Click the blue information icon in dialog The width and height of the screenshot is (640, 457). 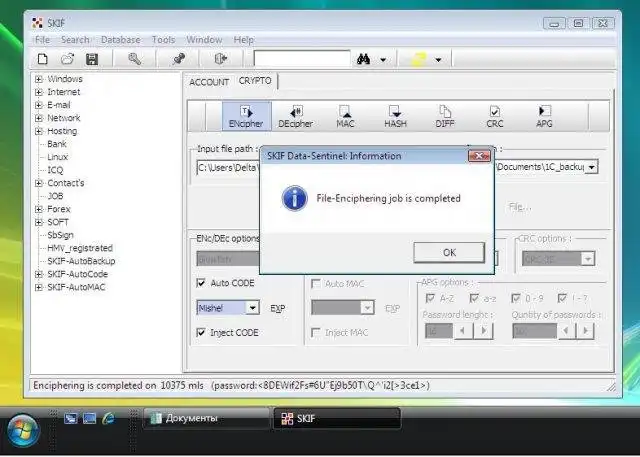[x=294, y=198]
